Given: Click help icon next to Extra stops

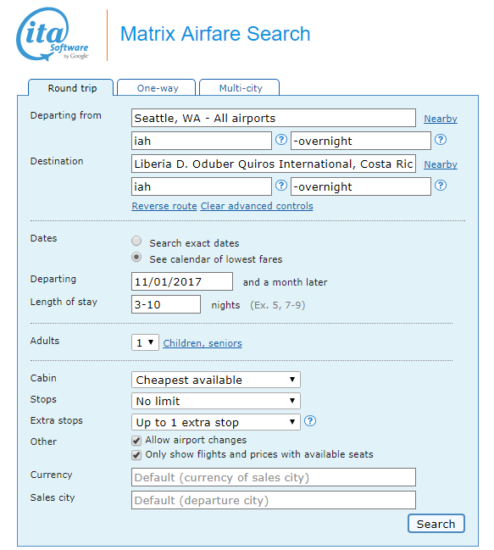Looking at the screenshot, I should (310, 421).
